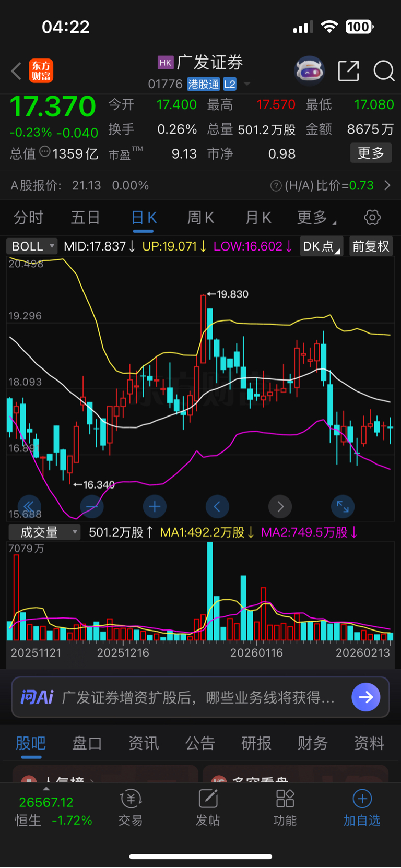Tap the 港股通 badge
The image size is (401, 868).
[x=204, y=84]
